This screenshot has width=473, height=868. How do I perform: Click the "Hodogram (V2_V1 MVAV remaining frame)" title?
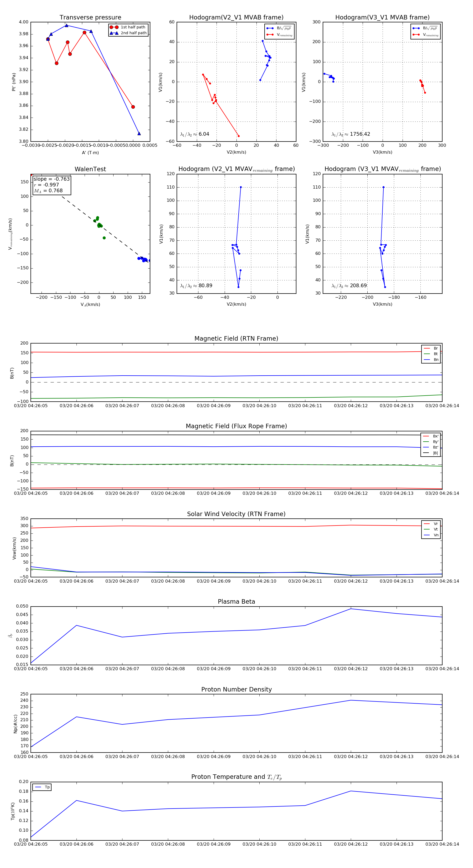[x=236, y=169]
